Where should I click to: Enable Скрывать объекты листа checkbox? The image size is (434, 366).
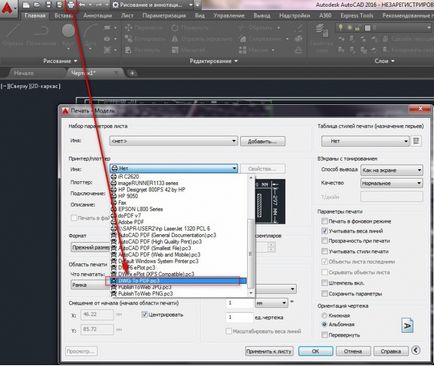(x=324, y=272)
